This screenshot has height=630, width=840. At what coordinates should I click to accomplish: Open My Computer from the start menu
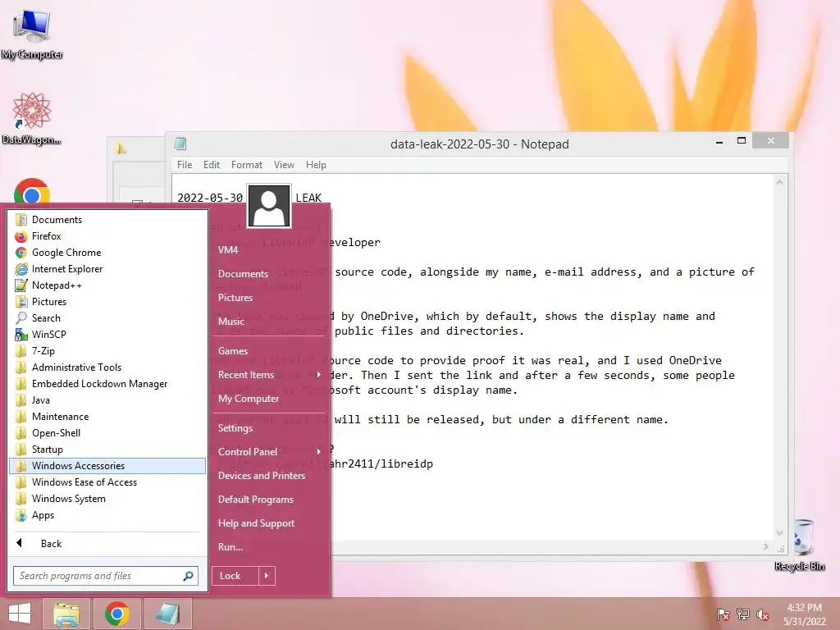(269, 399)
